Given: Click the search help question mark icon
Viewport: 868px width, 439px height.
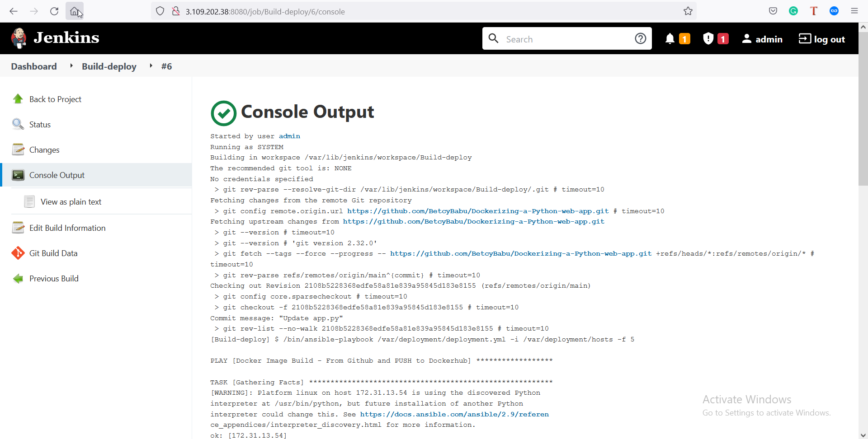Looking at the screenshot, I should coord(641,38).
